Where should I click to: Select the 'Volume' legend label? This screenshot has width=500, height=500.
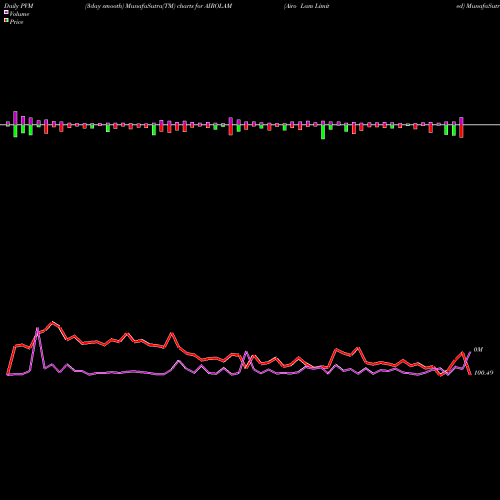tap(19, 14)
